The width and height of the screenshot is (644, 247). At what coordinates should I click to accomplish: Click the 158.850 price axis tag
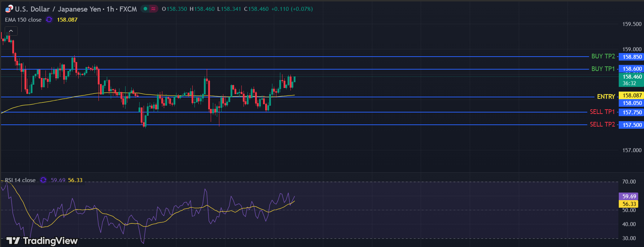point(632,57)
